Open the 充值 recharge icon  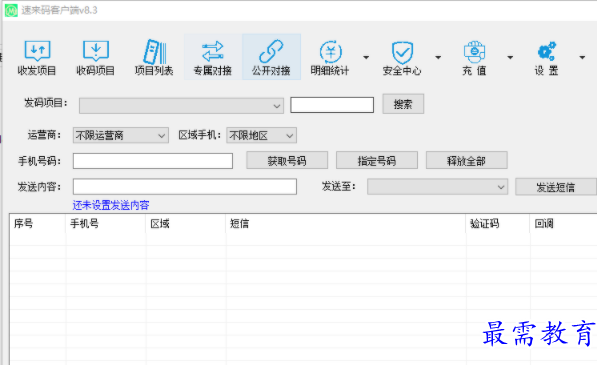pos(474,57)
